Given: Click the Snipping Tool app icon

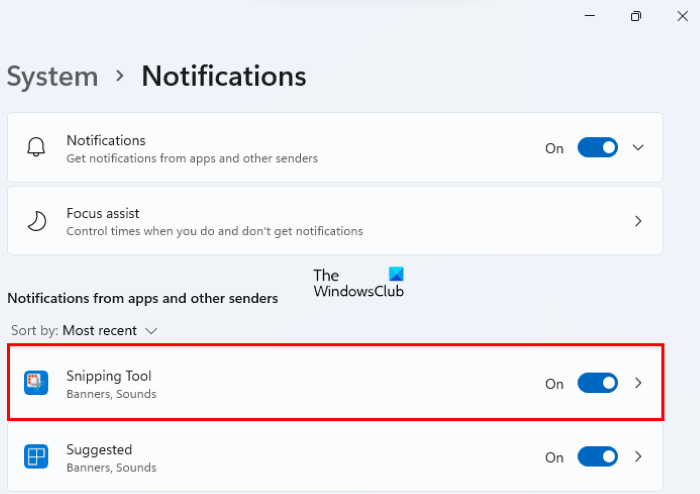Looking at the screenshot, I should point(36,383).
